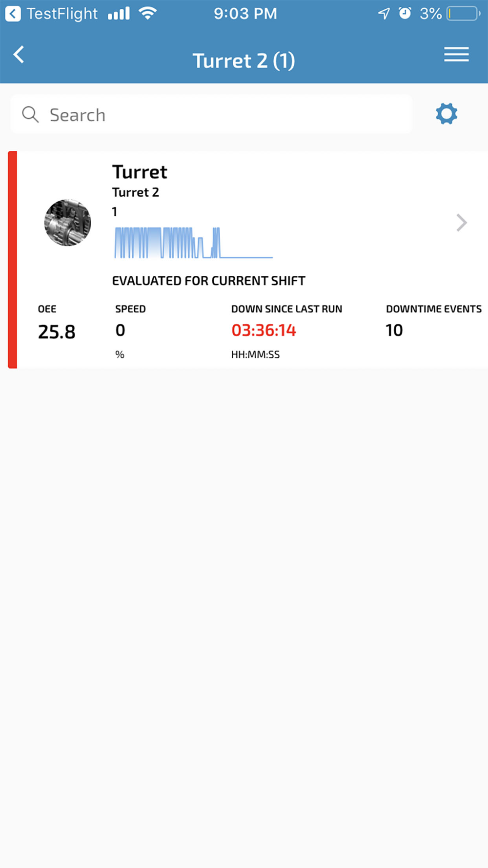The image size is (488, 868).
Task: Tap the magnifying glass search icon
Action: (x=30, y=115)
